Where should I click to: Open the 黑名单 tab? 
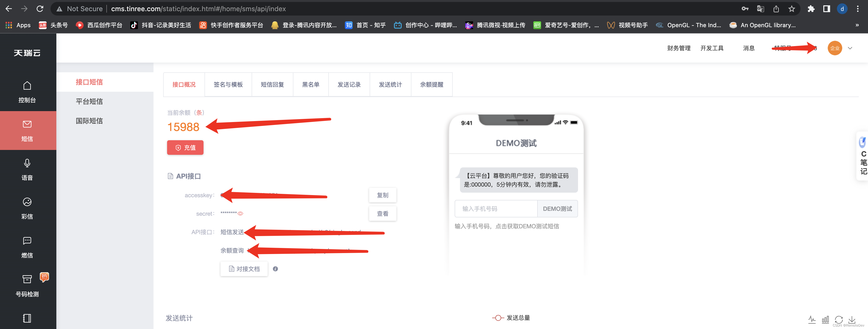tap(311, 84)
